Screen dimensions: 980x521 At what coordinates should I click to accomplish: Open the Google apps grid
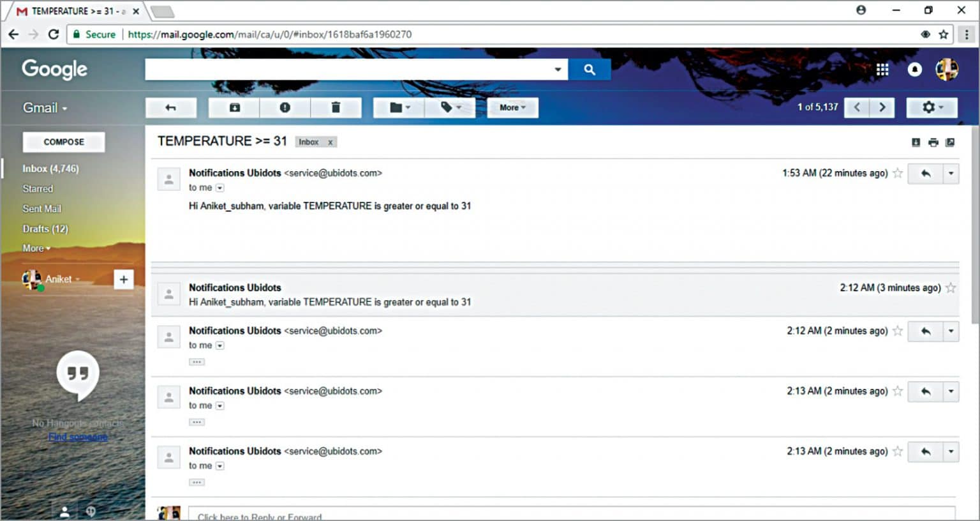tap(883, 70)
